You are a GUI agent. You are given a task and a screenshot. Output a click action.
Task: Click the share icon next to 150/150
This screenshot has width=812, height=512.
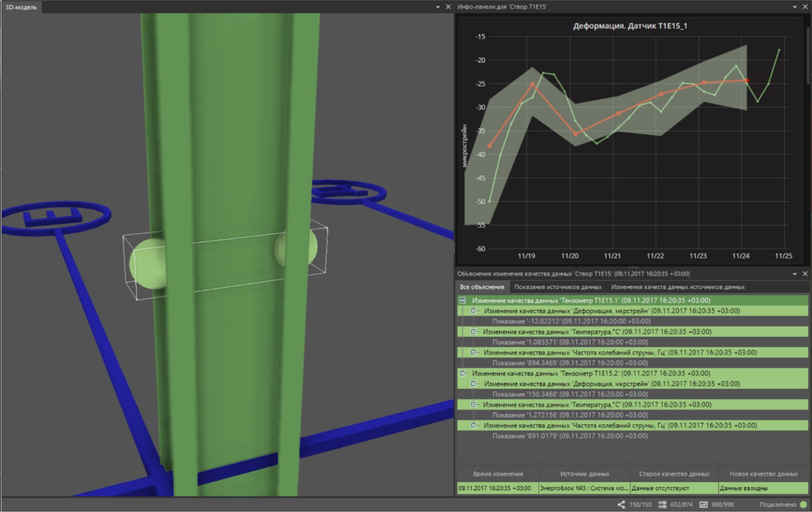621,504
